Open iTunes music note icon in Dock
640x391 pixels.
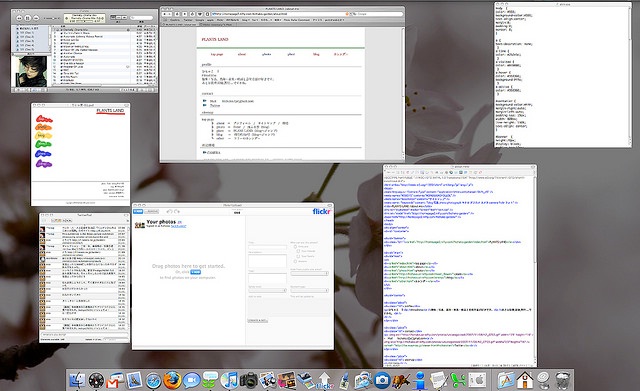coord(229,380)
